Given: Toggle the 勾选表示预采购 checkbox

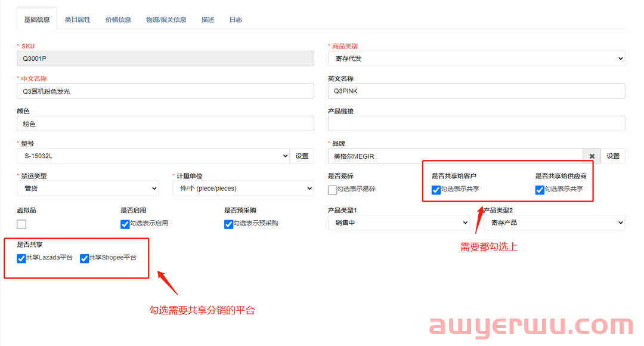Looking at the screenshot, I should click(x=229, y=224).
